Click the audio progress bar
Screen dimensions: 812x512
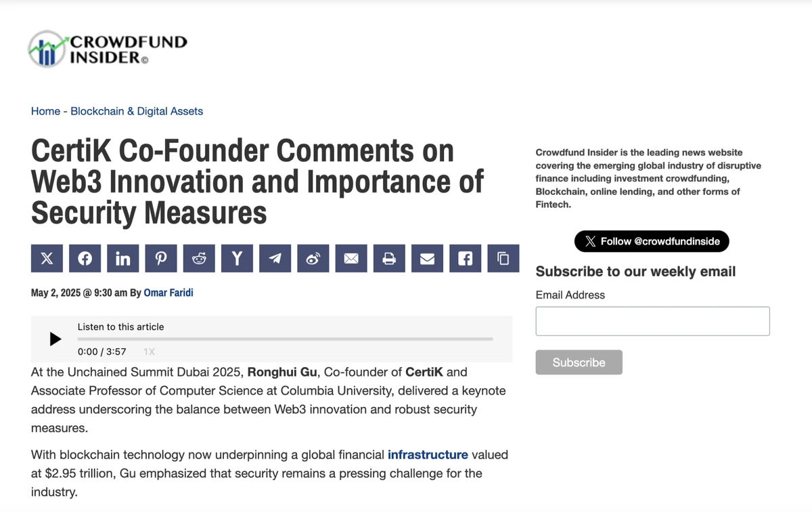(285, 339)
